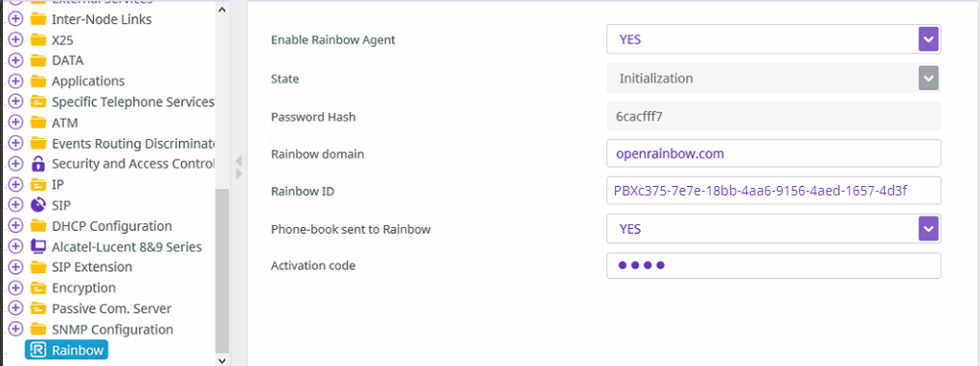This screenshot has height=366, width=980.
Task: Expand the SNMP Configuration tree node
Action: [15, 330]
